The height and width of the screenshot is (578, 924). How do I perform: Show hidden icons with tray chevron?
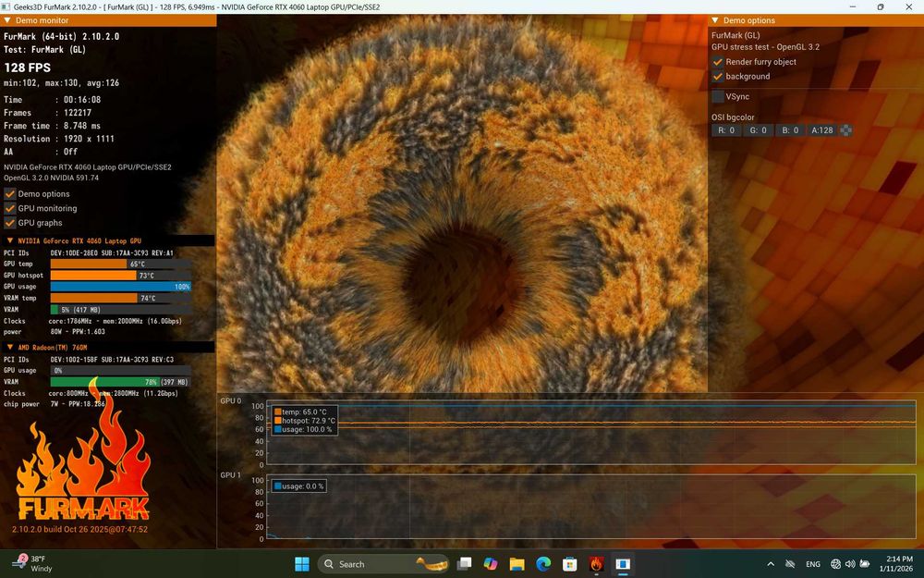pos(771,564)
